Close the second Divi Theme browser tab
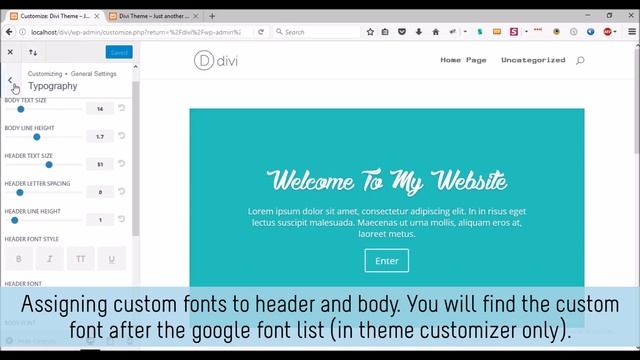 (x=196, y=16)
